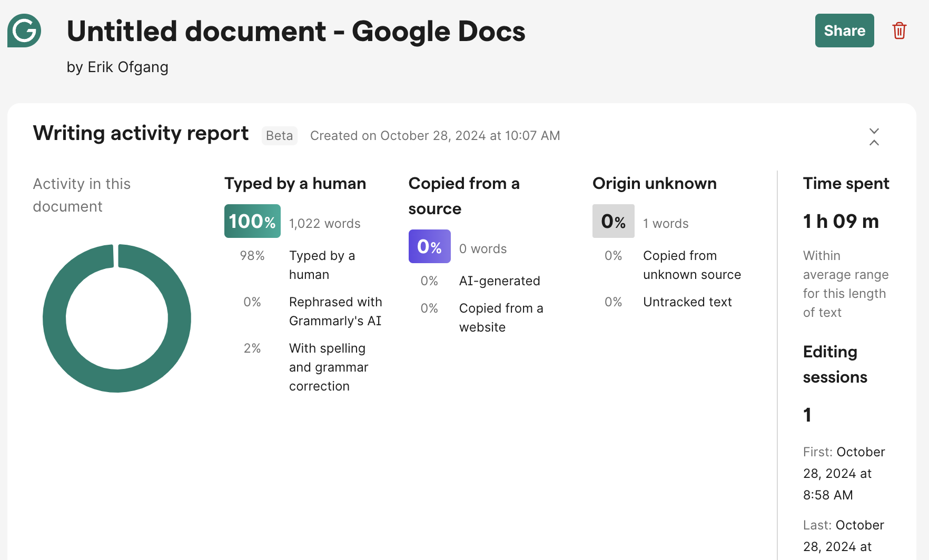Click the Share button
Image resolution: width=929 pixels, height=560 pixels.
point(844,31)
